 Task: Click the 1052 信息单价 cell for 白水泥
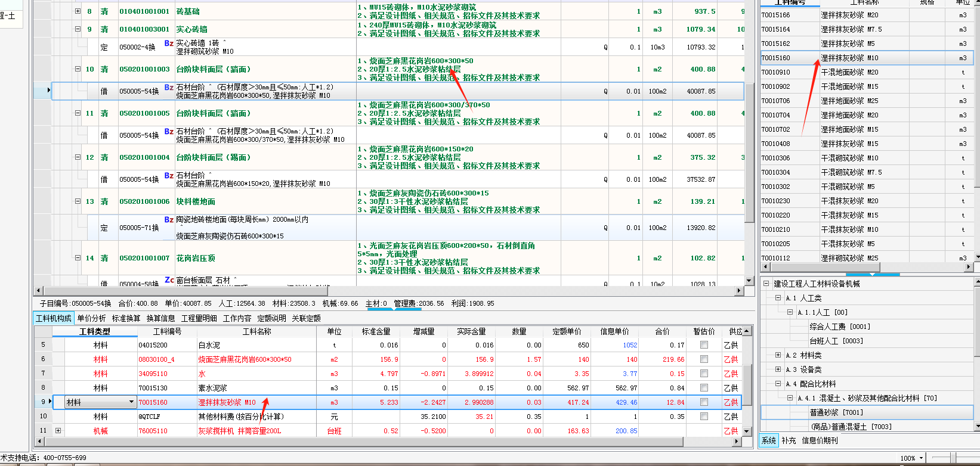(x=615, y=345)
